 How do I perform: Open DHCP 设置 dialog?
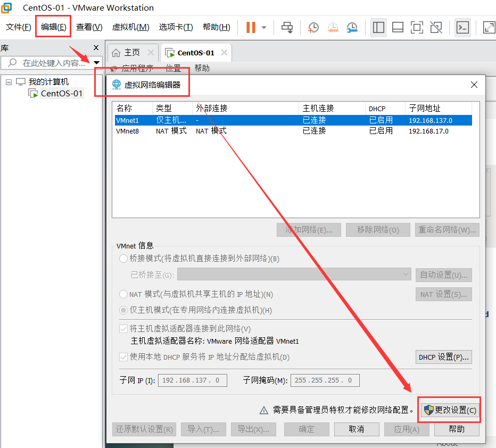(x=443, y=357)
